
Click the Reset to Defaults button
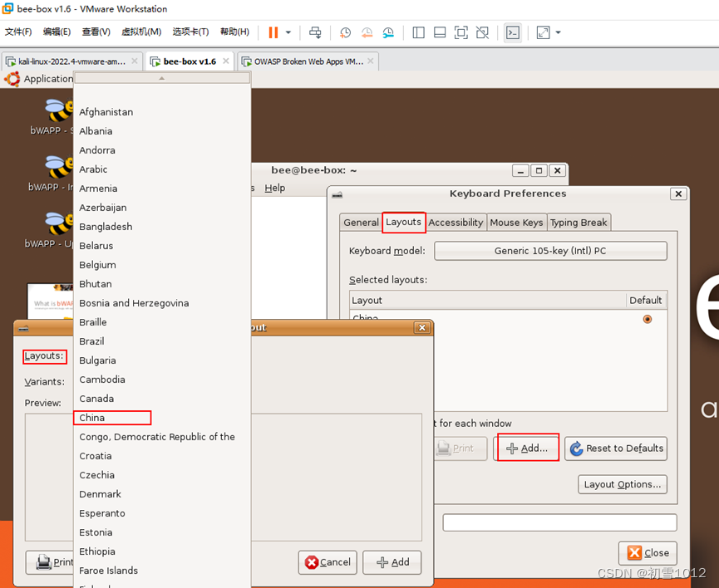point(616,448)
